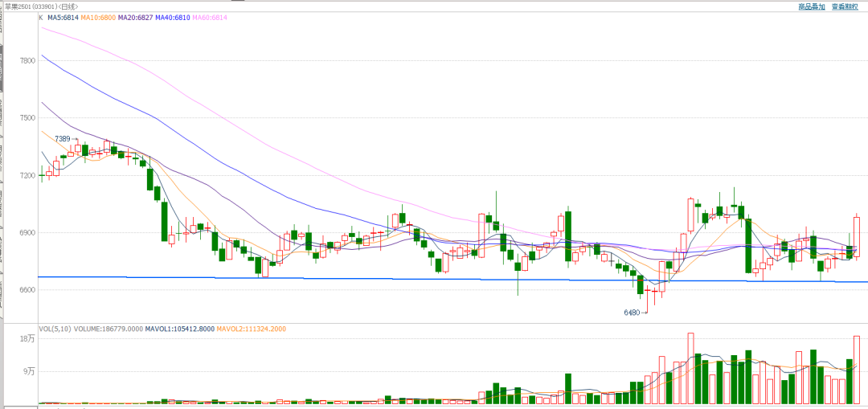Select the MA20:6827 indicator label
Image resolution: width=868 pixels, height=409 pixels.
coord(136,18)
